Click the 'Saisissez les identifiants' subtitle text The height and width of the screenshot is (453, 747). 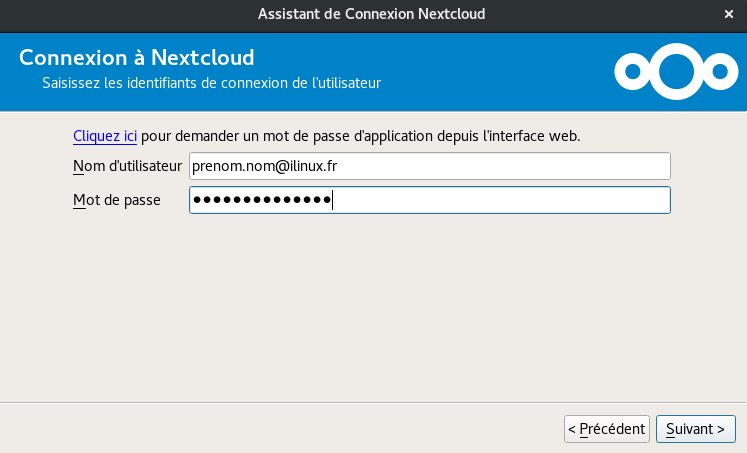tap(211, 82)
